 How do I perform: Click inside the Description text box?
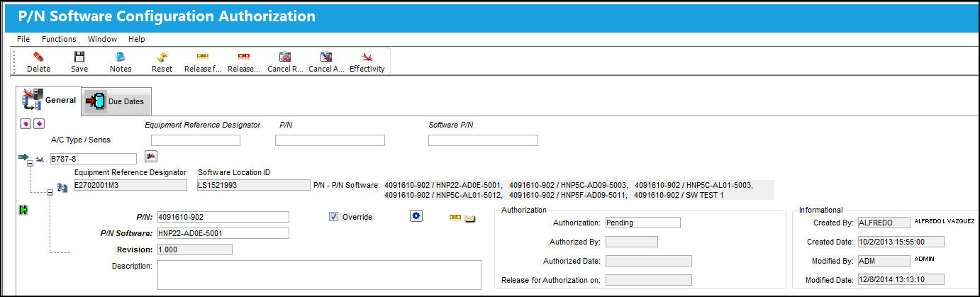tap(319, 274)
